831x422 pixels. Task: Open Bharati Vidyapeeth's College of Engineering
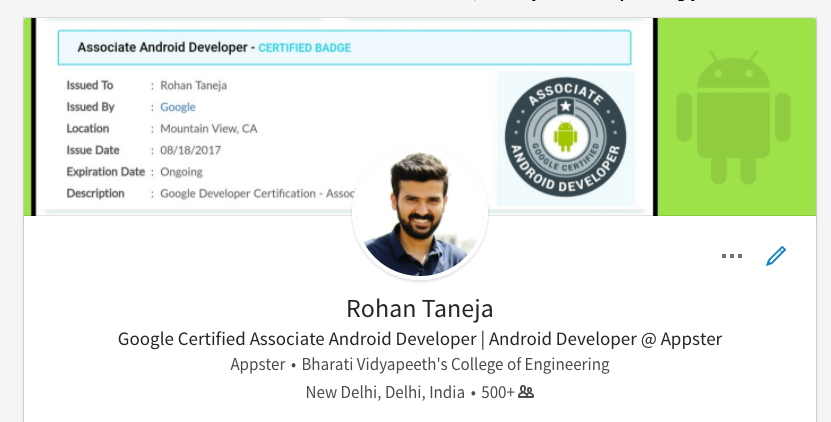pyautogui.click(x=455, y=365)
